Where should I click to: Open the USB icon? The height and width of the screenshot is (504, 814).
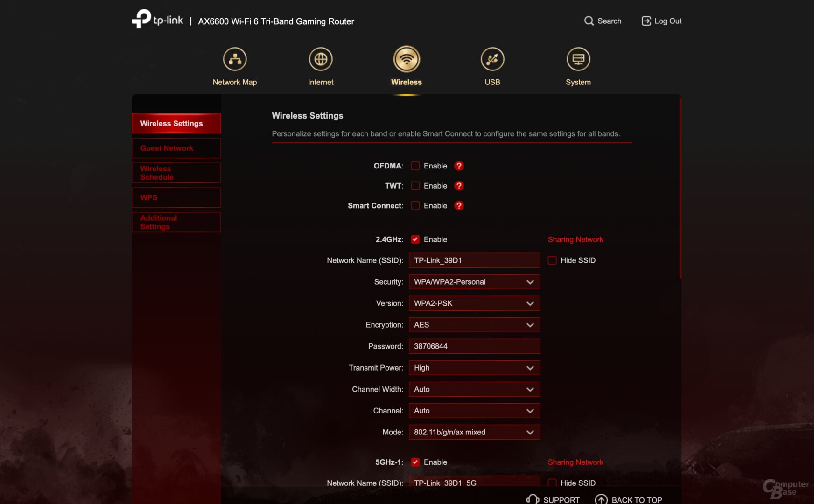click(492, 59)
